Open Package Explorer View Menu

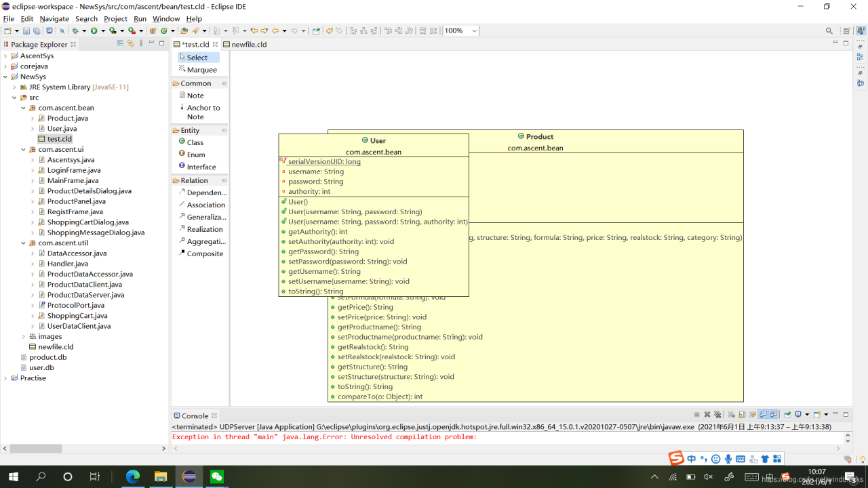(x=141, y=43)
